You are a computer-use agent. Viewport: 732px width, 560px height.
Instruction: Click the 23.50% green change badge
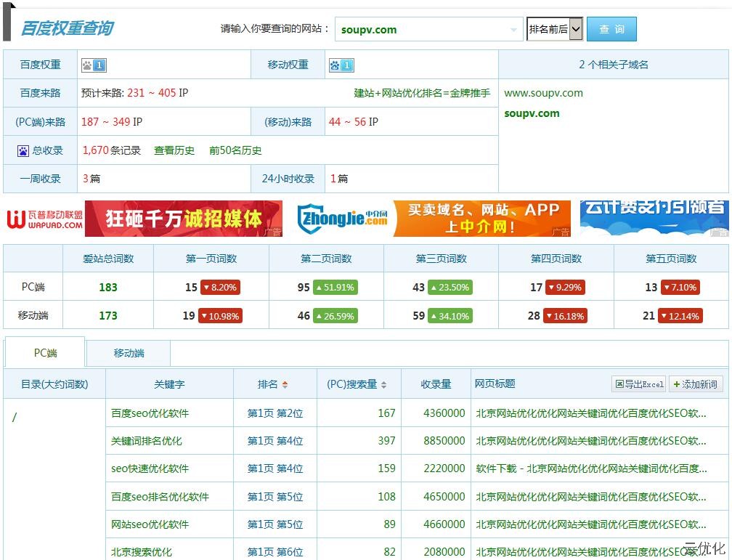point(450,287)
